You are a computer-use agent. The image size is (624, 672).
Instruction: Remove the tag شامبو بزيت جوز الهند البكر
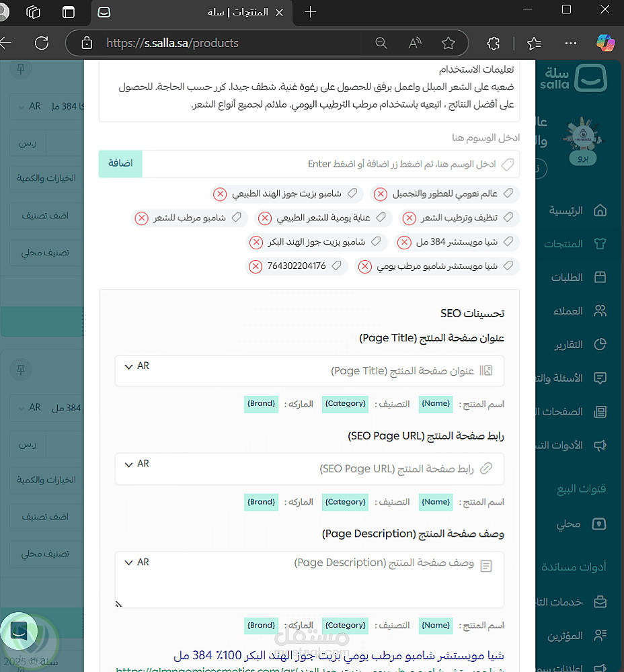pos(256,243)
